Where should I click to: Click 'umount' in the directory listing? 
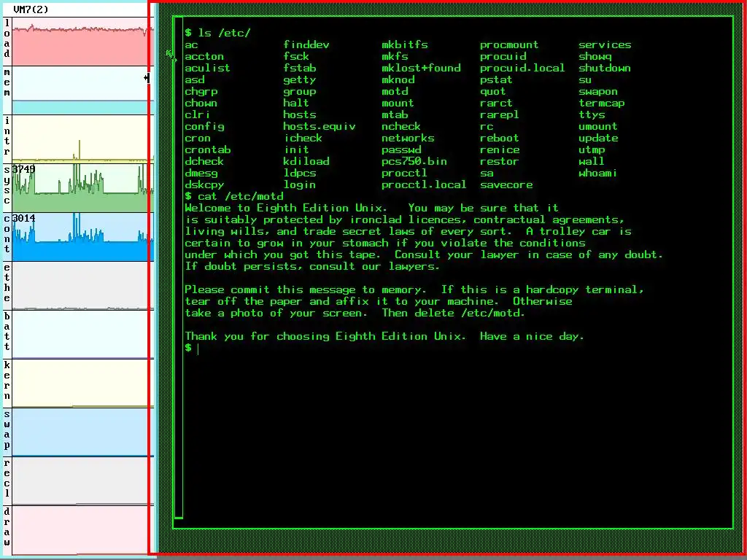pyautogui.click(x=598, y=126)
